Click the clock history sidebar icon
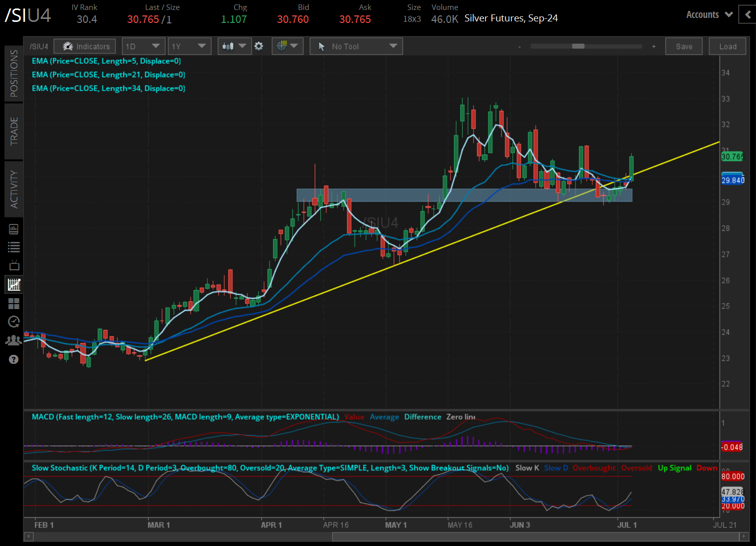756x546 pixels. 14,322
